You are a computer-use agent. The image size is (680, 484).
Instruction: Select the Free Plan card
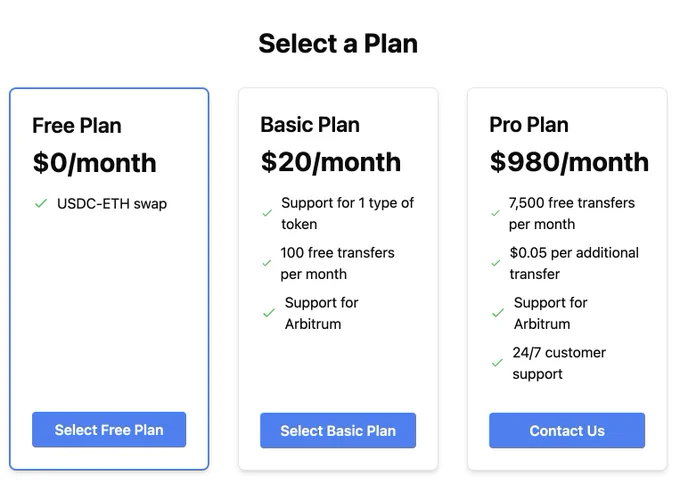pyautogui.click(x=109, y=279)
